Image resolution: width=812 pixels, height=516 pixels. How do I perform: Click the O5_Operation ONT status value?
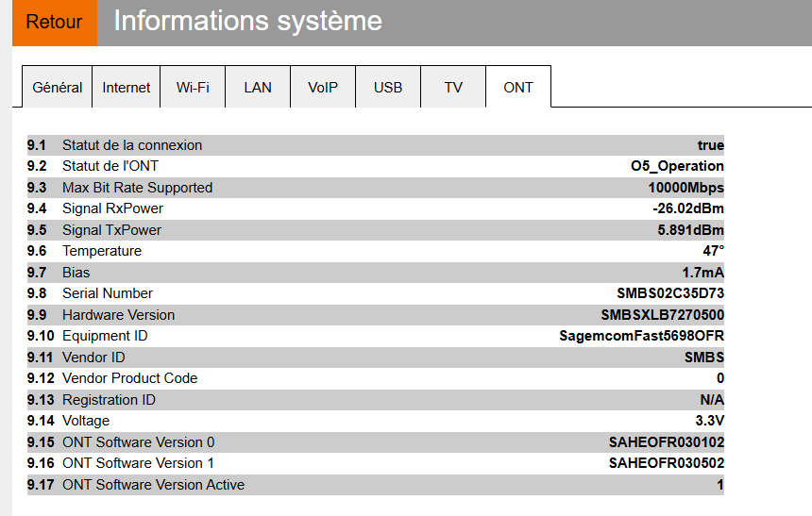(677, 166)
